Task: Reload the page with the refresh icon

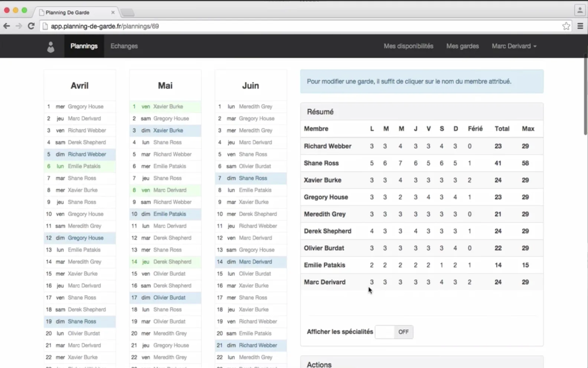Action: tap(31, 26)
